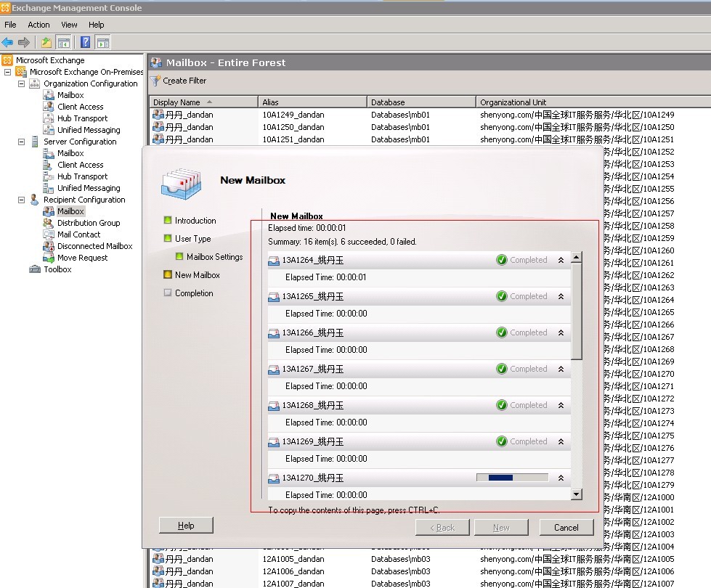Collapse Microsoft Exchange On-Premises tree node
This screenshot has width=711, height=588.
tap(7, 72)
